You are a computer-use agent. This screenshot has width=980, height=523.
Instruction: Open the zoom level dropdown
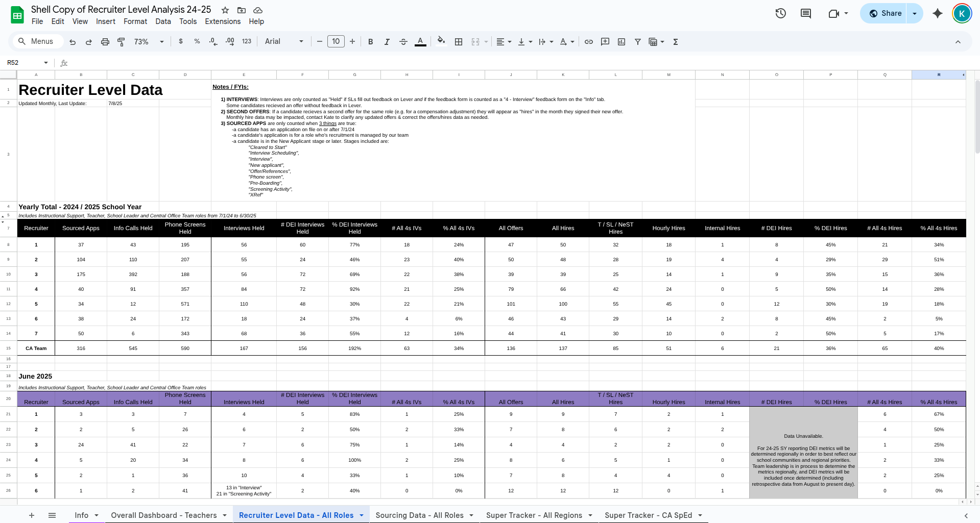(148, 41)
